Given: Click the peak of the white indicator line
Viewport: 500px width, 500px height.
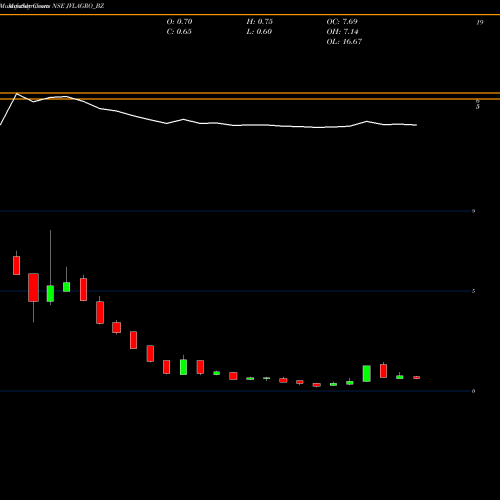Looking at the screenshot, I should 17,94.
